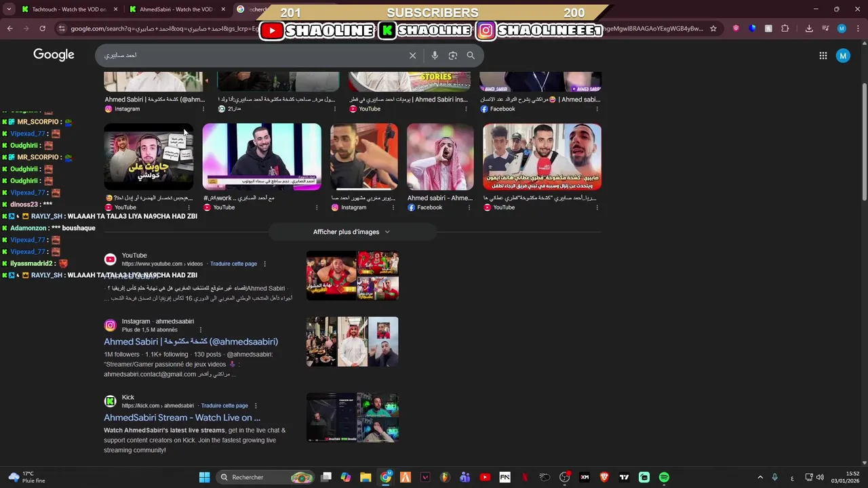Close the AhmedSabiri tab
868x488 pixels.
click(x=222, y=9)
